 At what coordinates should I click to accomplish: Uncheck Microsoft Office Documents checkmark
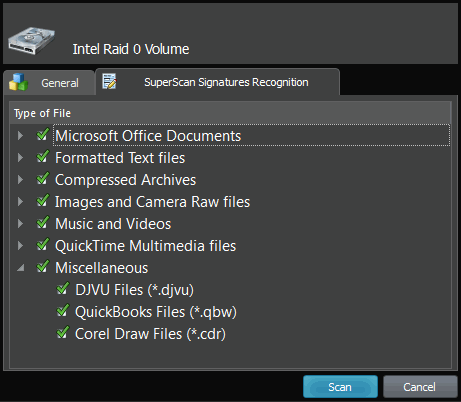click(x=43, y=135)
